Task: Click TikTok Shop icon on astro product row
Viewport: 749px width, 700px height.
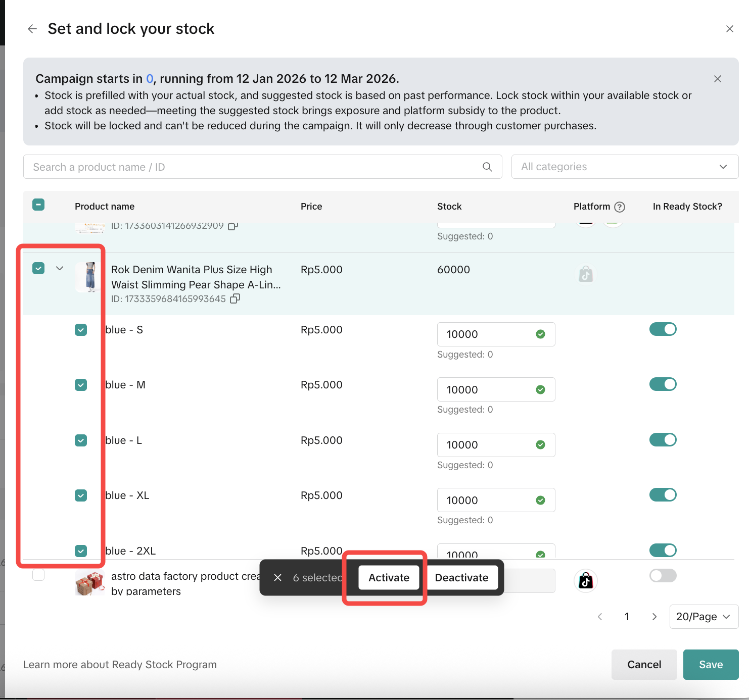Action: (586, 581)
